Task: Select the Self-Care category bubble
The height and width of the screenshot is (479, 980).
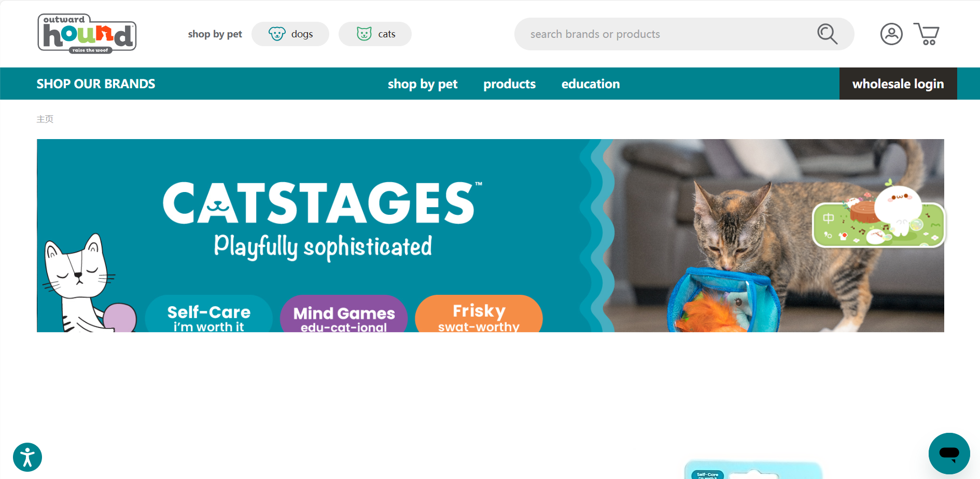Action: [x=209, y=313]
